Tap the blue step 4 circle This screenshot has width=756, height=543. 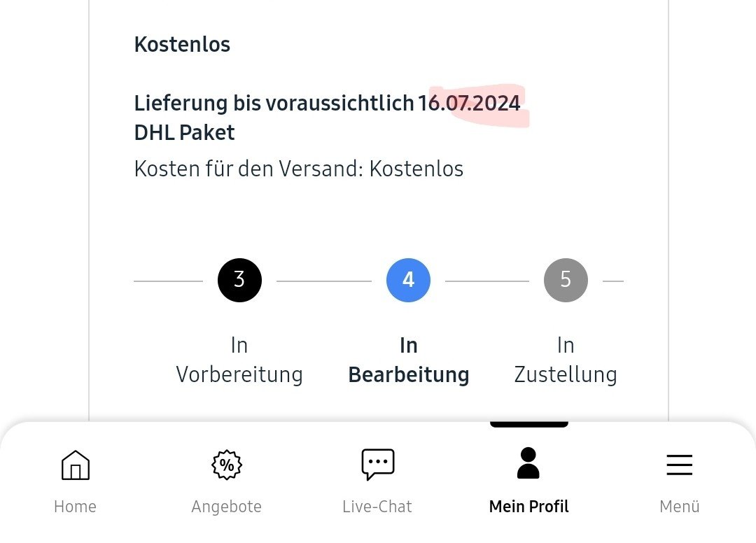click(408, 281)
